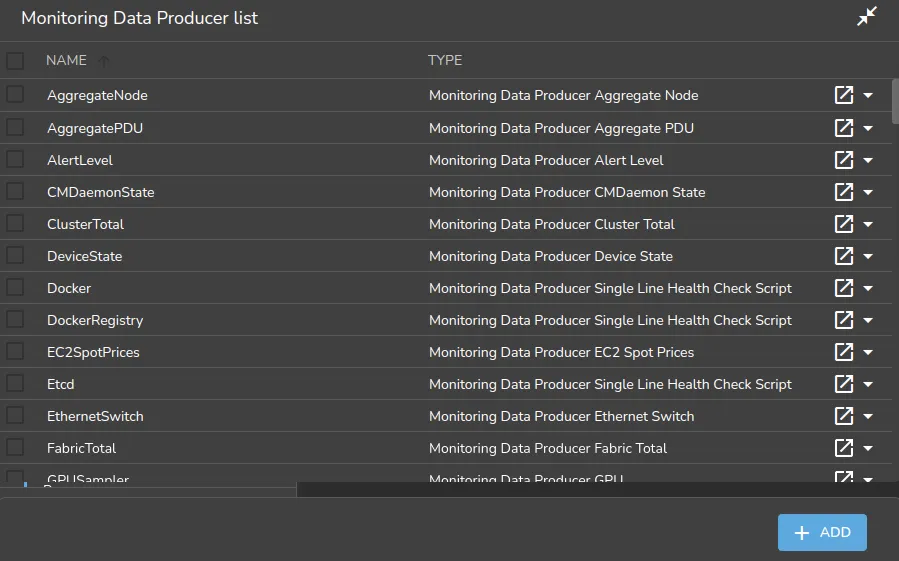
Task: Select the EC2SpotPrices name cell
Action: coord(93,352)
